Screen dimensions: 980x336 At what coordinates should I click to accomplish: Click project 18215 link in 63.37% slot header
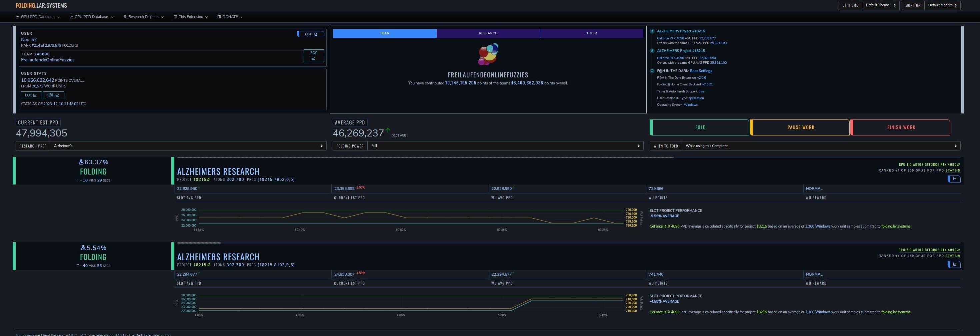coord(201,180)
